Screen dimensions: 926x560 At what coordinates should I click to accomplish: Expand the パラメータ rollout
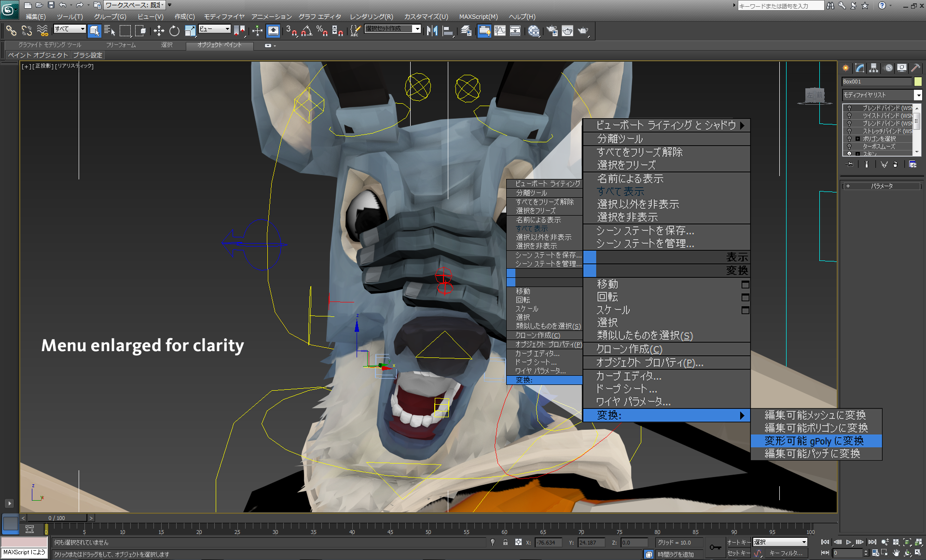coord(882,186)
